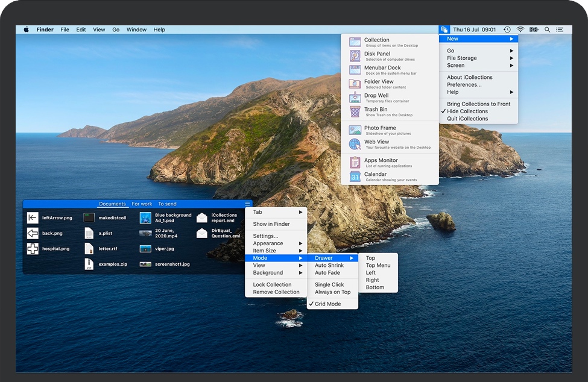Create a Web View of your website
Viewport: 588px width, 382px height.
(x=378, y=143)
